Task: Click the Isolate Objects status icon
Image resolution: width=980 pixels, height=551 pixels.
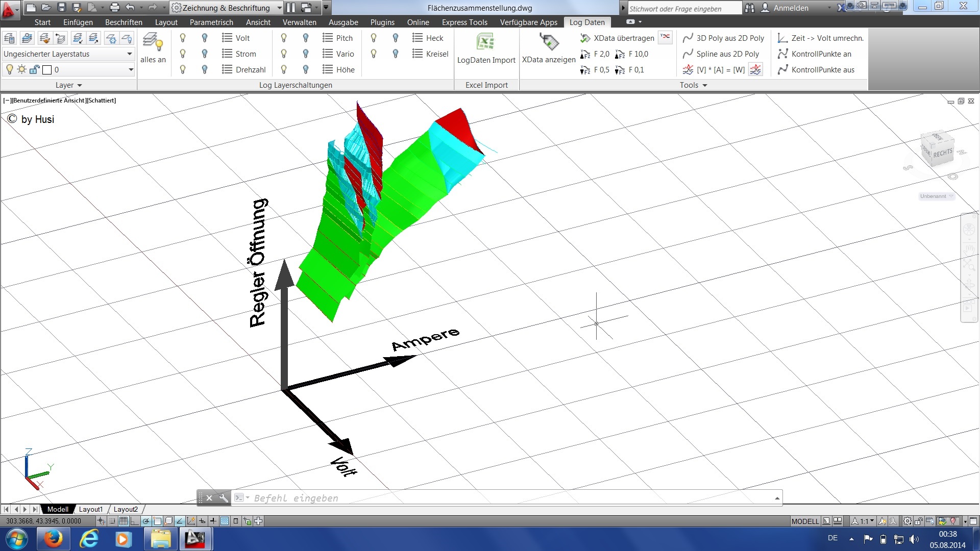Action: click(953, 521)
